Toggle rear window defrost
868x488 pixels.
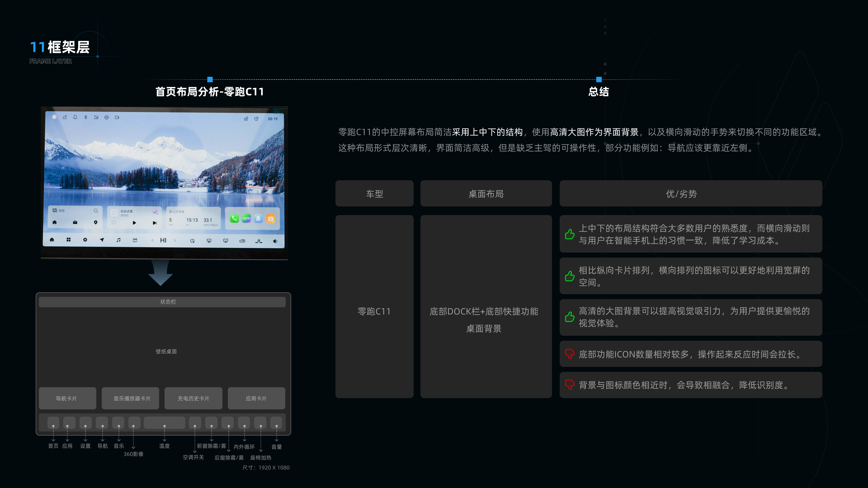[x=226, y=240]
